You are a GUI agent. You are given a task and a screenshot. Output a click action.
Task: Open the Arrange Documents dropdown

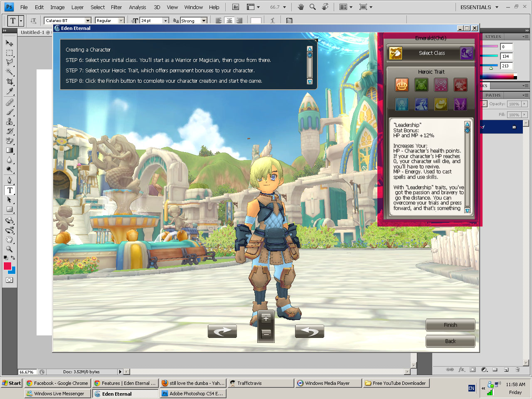(x=346, y=7)
